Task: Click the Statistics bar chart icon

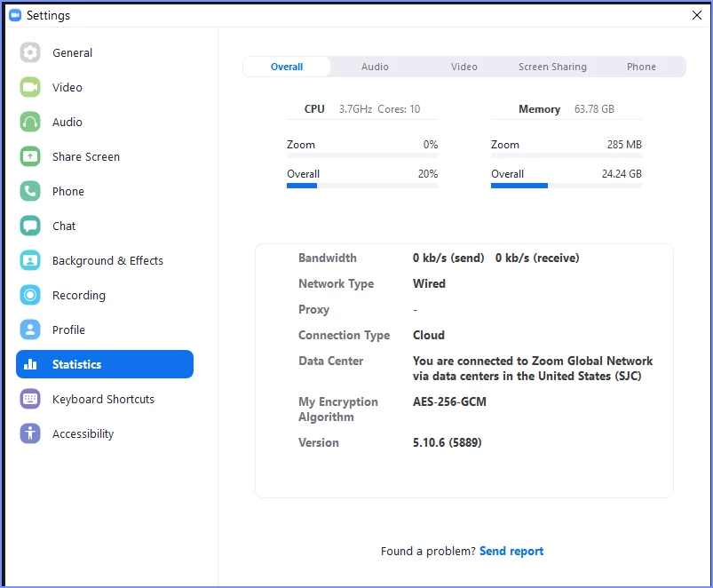Action: coord(30,364)
